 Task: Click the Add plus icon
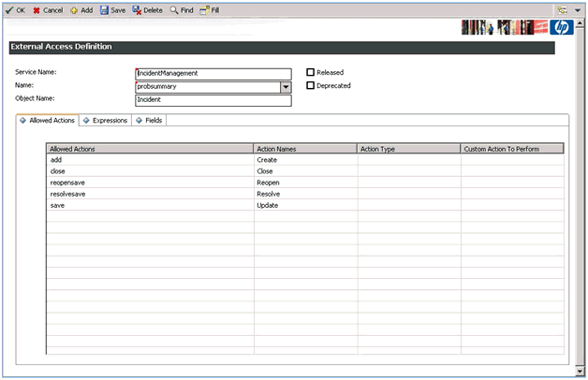[x=74, y=10]
